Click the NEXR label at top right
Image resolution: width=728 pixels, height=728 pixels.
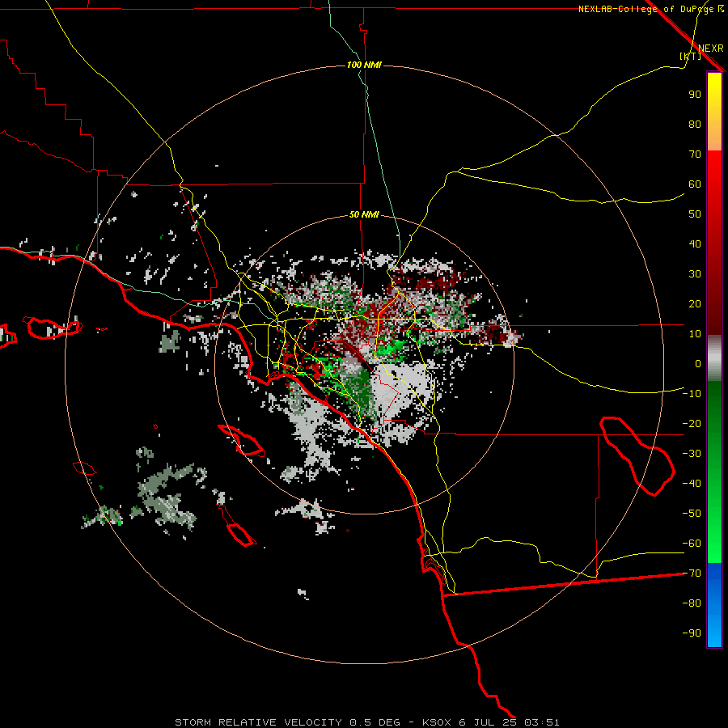(711, 49)
